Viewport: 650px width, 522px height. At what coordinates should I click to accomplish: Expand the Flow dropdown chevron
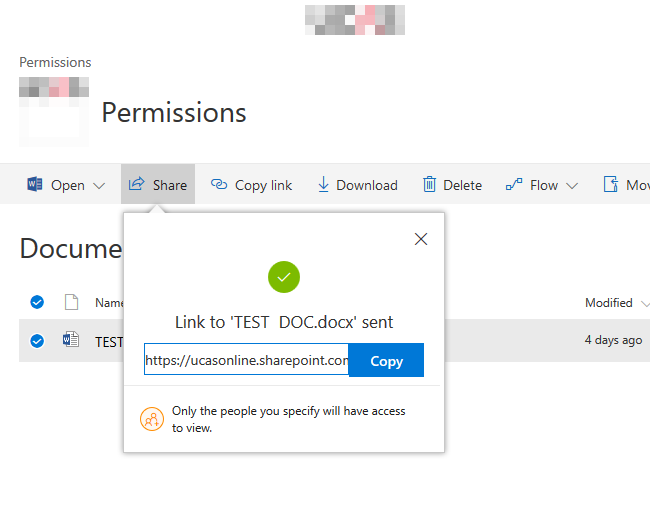pos(572,186)
